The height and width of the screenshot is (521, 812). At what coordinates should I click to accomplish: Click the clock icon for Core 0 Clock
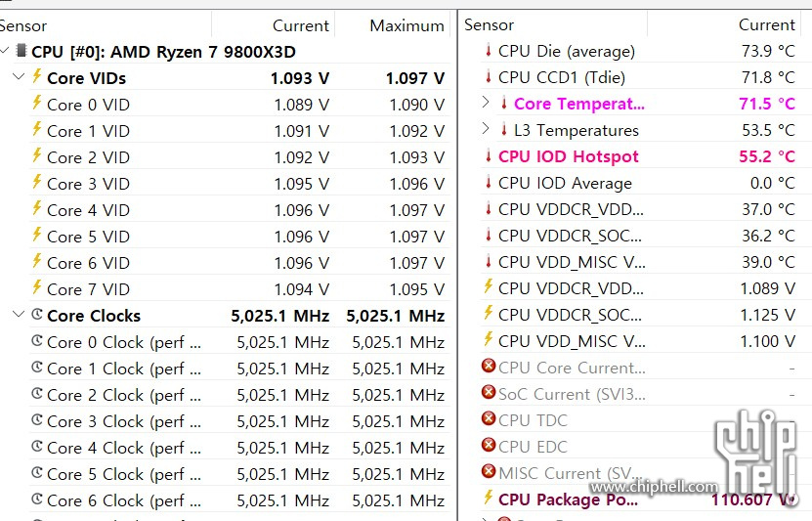tap(37, 341)
